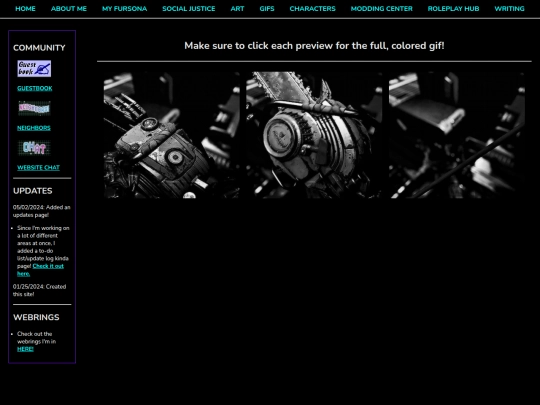Viewport: 540px width, 405px height.
Task: Click the webrings 'HERE!' link
Action: coord(25,349)
